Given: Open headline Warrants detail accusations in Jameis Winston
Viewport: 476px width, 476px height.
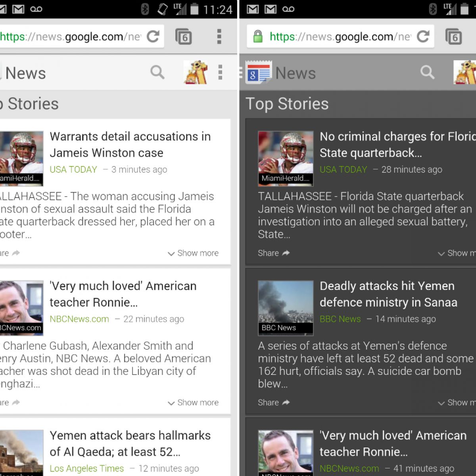Looking at the screenshot, I should coord(130,144).
